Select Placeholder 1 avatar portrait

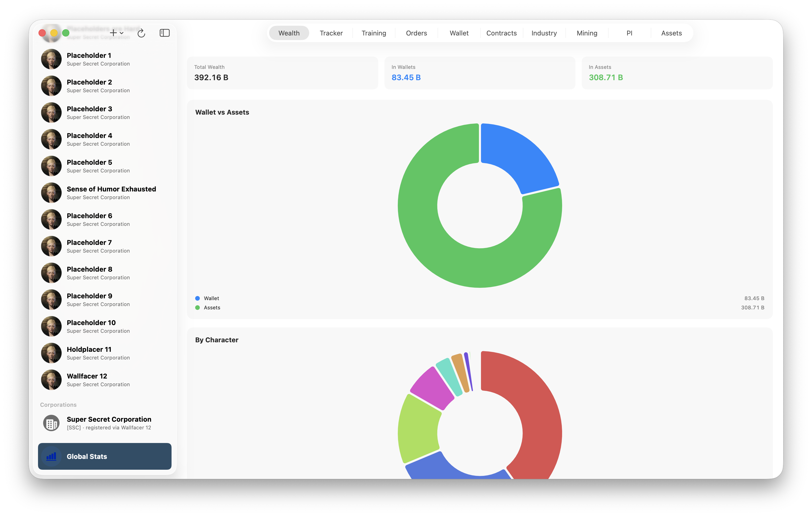click(51, 59)
